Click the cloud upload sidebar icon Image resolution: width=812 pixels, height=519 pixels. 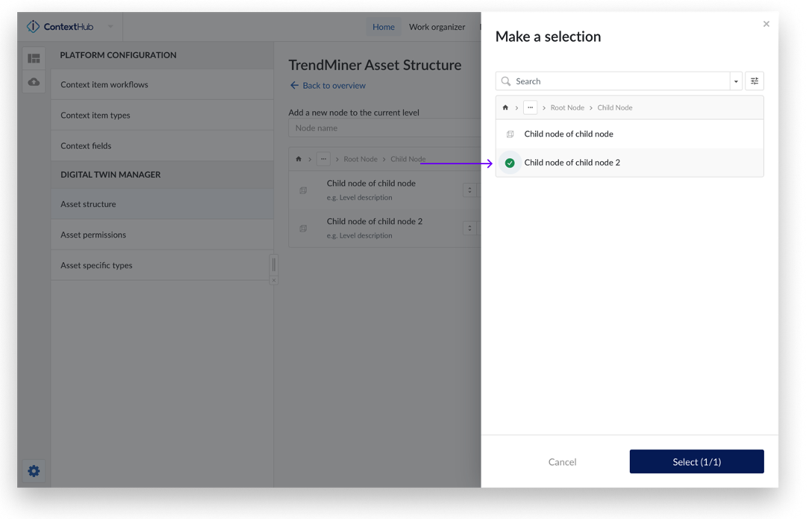[34, 82]
